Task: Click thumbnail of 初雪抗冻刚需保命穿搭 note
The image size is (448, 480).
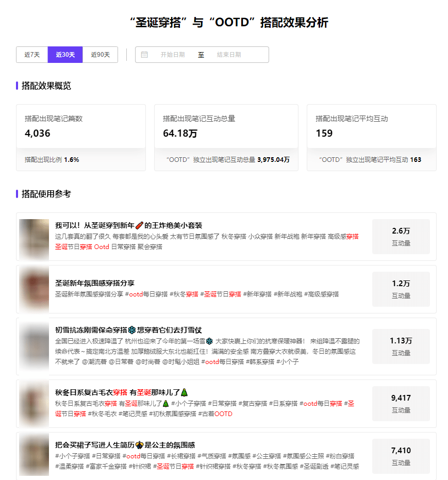Action: pos(34,346)
